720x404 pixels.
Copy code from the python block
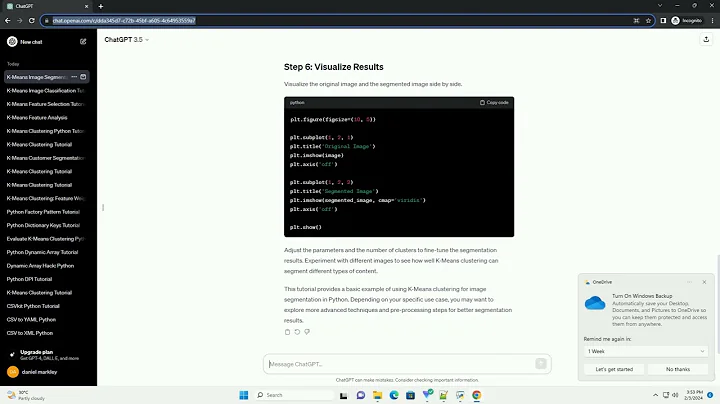494,102
